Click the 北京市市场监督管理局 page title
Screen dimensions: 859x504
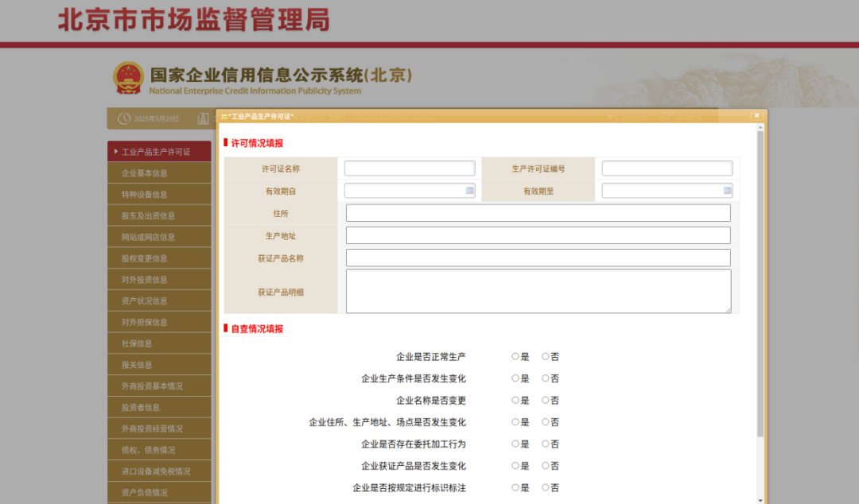click(194, 20)
